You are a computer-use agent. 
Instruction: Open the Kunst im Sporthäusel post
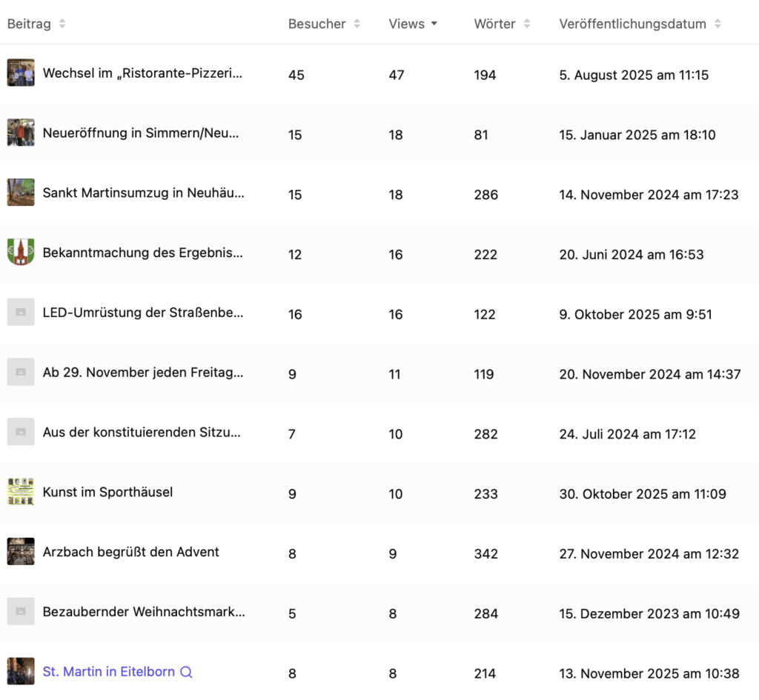coord(107,492)
